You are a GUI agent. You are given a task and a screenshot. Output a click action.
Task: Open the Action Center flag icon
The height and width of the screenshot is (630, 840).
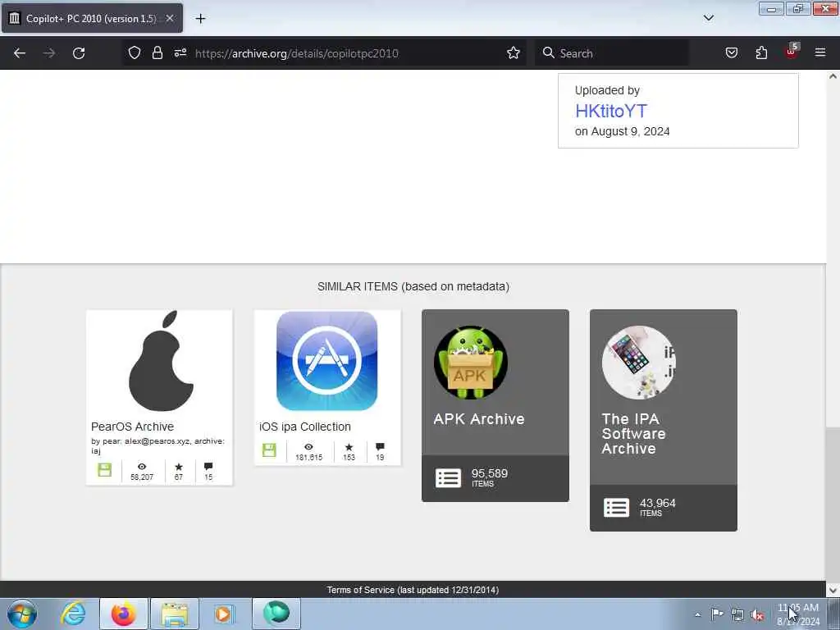tap(717, 614)
